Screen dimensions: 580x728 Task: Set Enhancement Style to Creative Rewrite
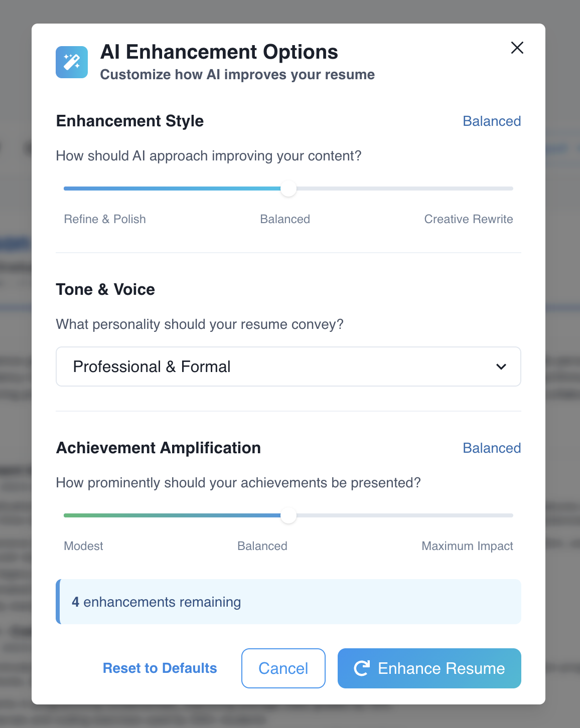click(468, 219)
